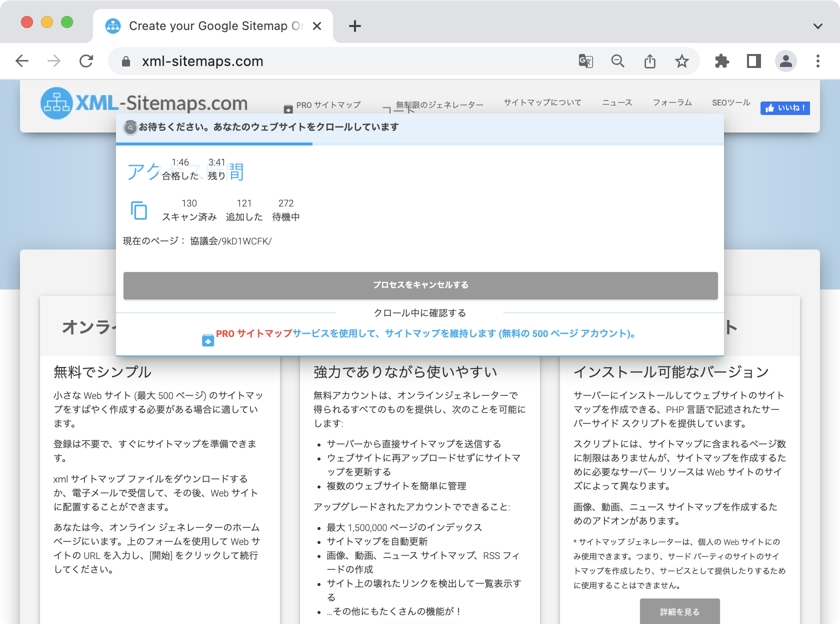Click the クロール中に確認する heading
The image size is (840, 624).
click(x=420, y=313)
